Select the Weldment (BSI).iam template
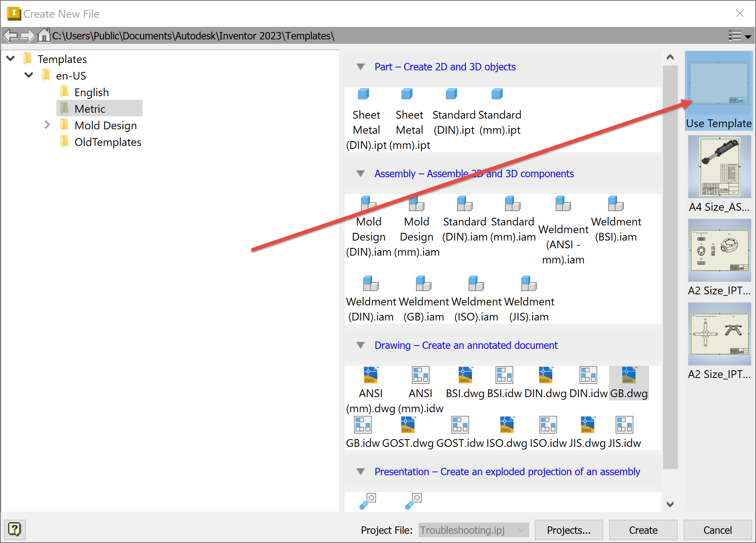 click(616, 204)
